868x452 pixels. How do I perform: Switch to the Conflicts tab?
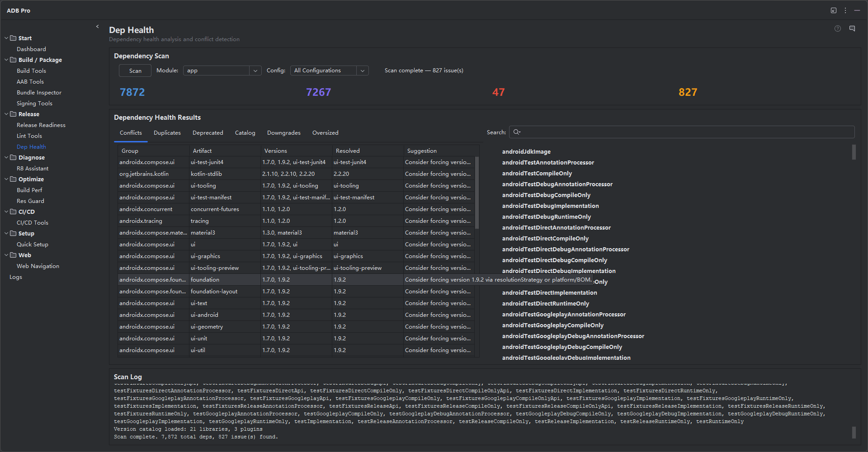click(x=131, y=133)
